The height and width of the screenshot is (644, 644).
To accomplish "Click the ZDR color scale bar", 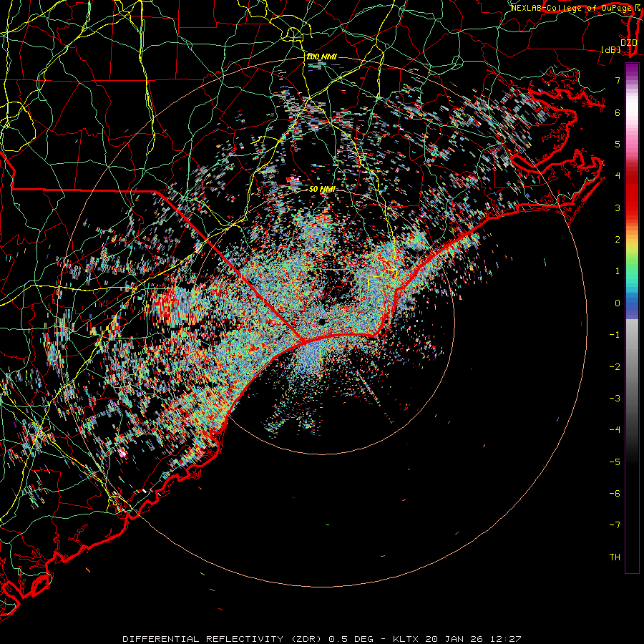I will [x=632, y=318].
